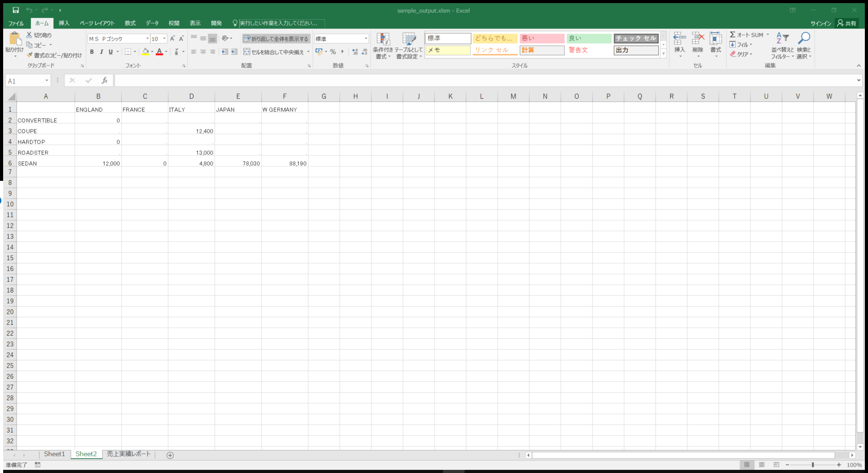Click the zoom out minus button

click(787, 465)
